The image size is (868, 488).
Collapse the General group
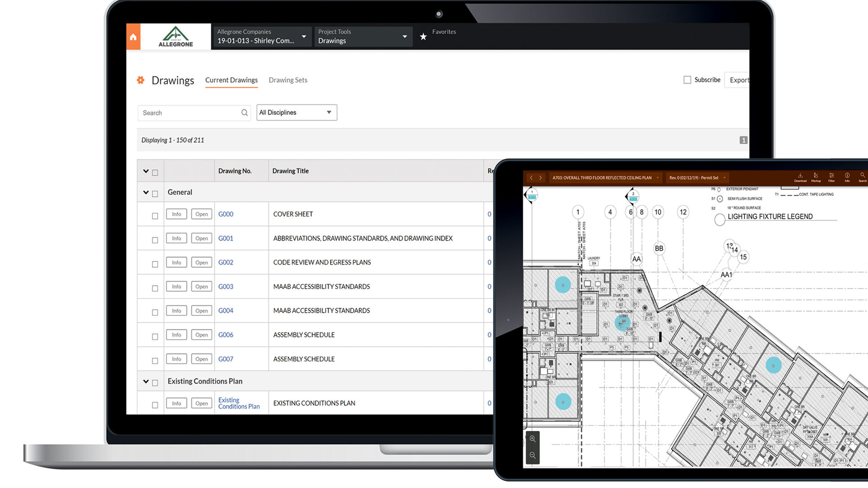point(146,192)
